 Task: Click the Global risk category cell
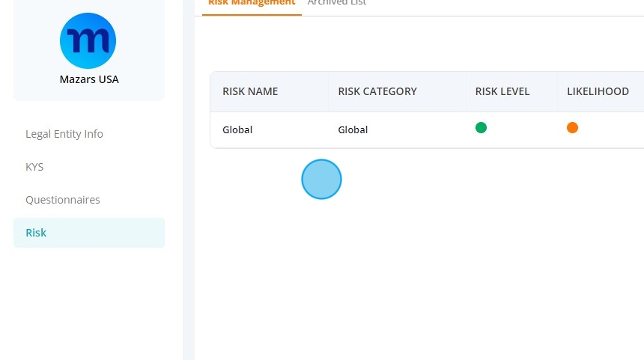click(x=353, y=129)
